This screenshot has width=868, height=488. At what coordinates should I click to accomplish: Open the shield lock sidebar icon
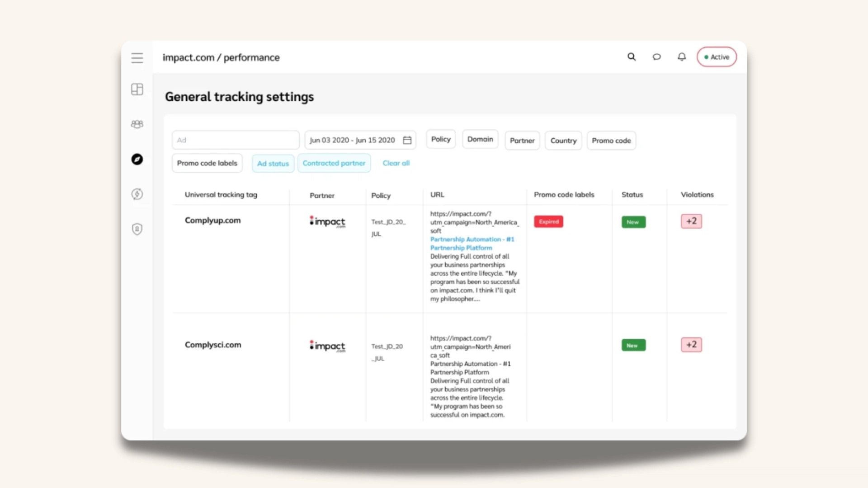point(137,229)
